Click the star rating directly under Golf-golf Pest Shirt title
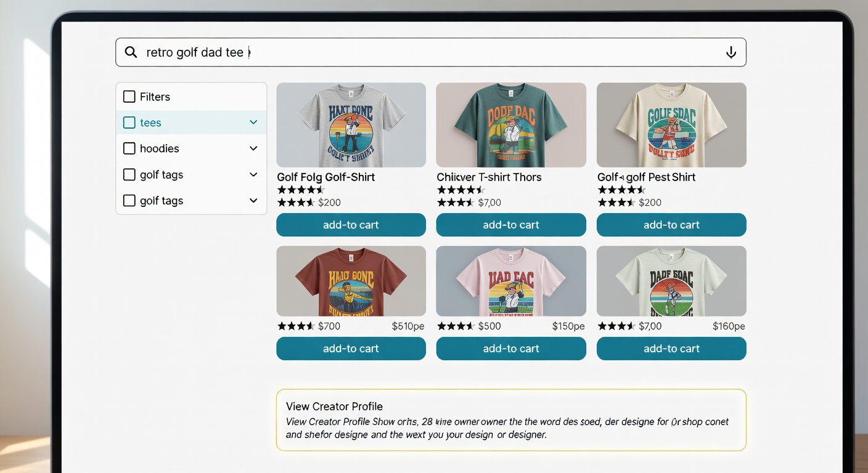 click(x=621, y=190)
